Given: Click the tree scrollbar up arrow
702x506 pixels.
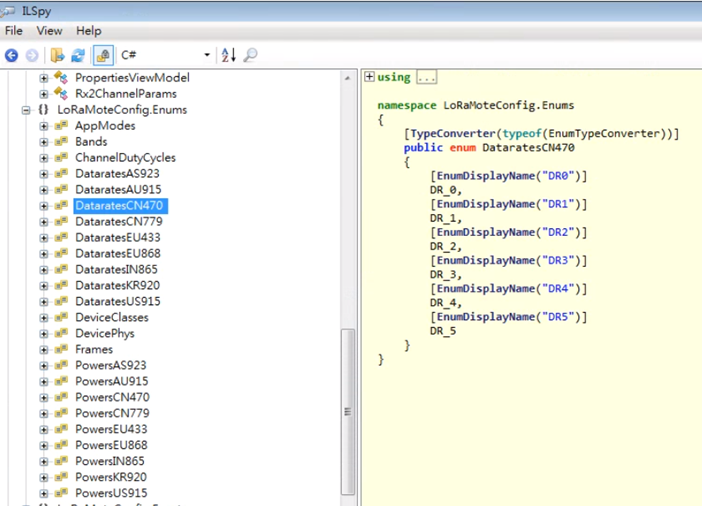Looking at the screenshot, I should [347, 78].
